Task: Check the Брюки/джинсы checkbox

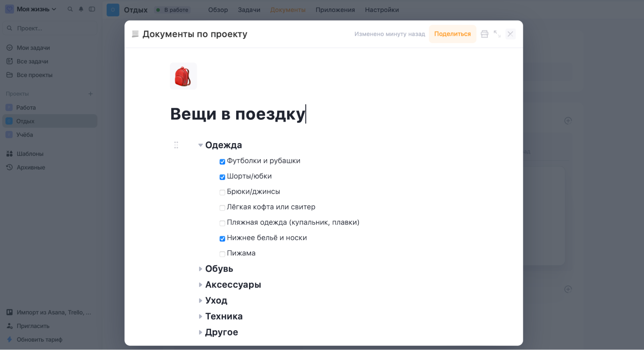Action: [222, 192]
